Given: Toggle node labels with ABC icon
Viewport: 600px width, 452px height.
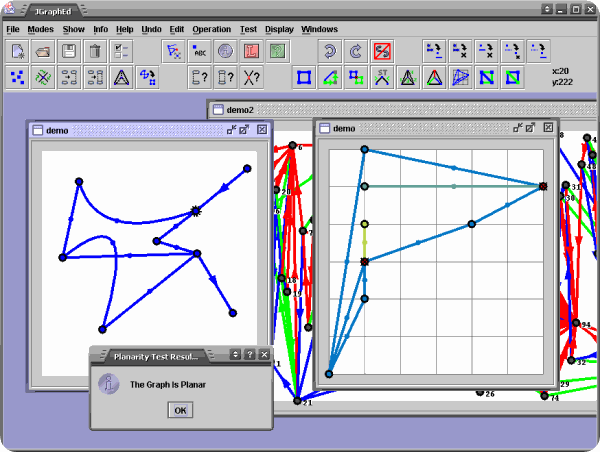Looking at the screenshot, I should tap(199, 51).
